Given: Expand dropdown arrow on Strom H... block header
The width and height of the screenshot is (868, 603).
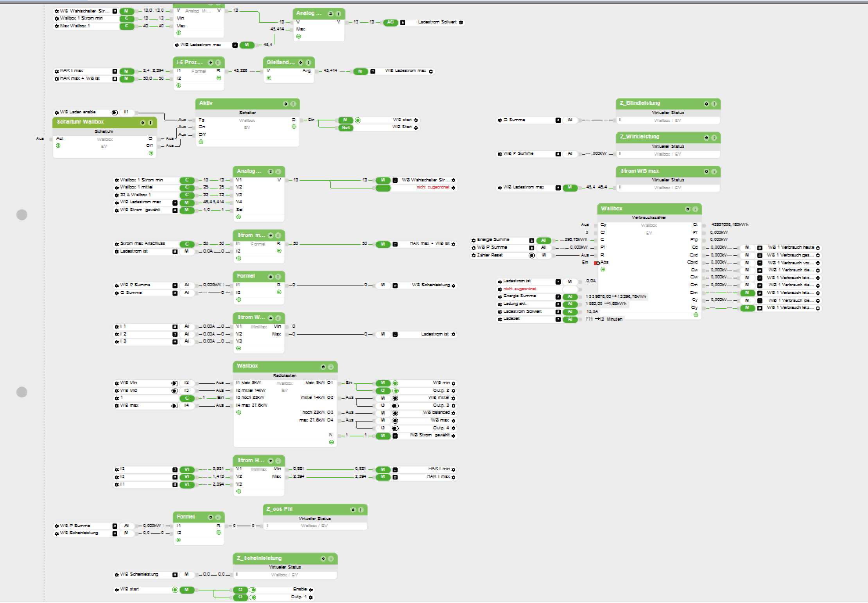Looking at the screenshot, I should pyautogui.click(x=270, y=461).
